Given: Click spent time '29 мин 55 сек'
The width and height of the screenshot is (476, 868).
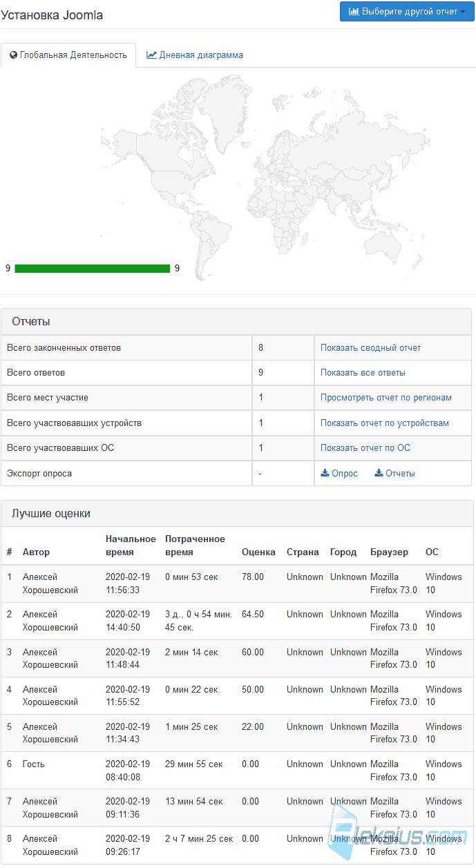Looking at the screenshot, I should (194, 764).
